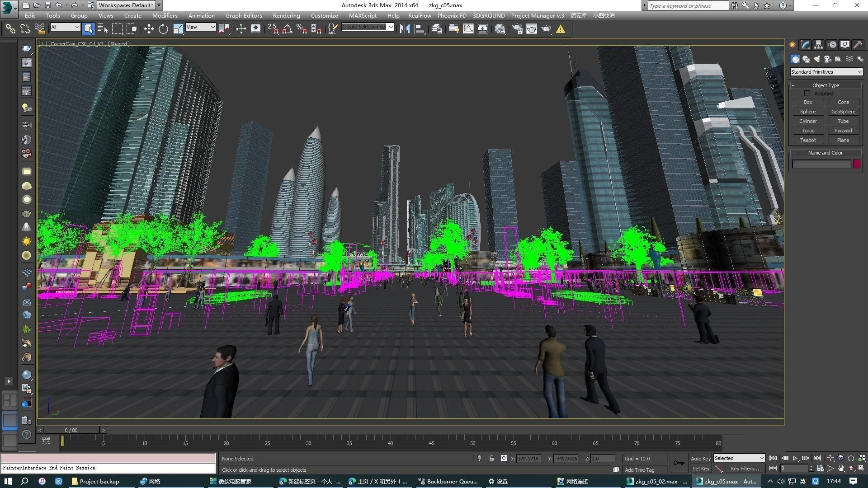Screen dimensions: 868x488
Task: Open Create Selection Set dropdown
Action: point(368,27)
